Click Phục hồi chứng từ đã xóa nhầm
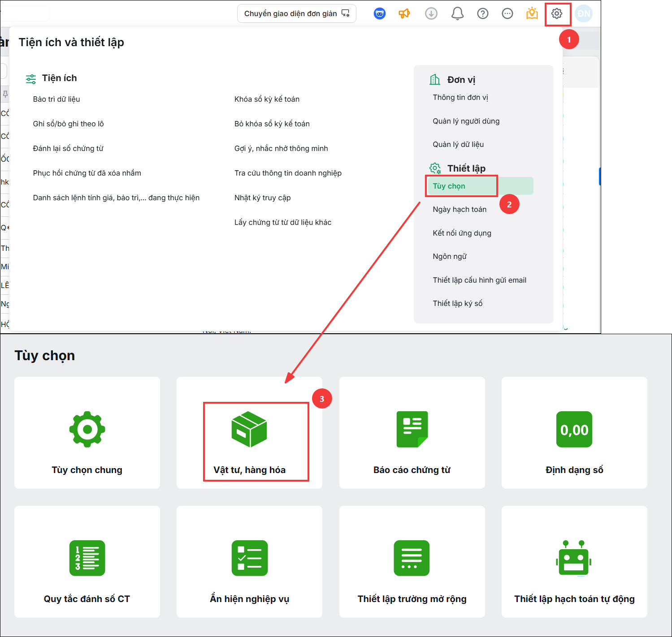672x637 pixels. [87, 173]
